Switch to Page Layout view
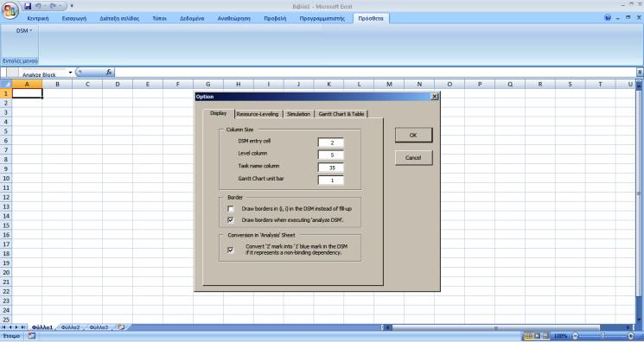This screenshot has height=342, width=644. tap(537, 336)
